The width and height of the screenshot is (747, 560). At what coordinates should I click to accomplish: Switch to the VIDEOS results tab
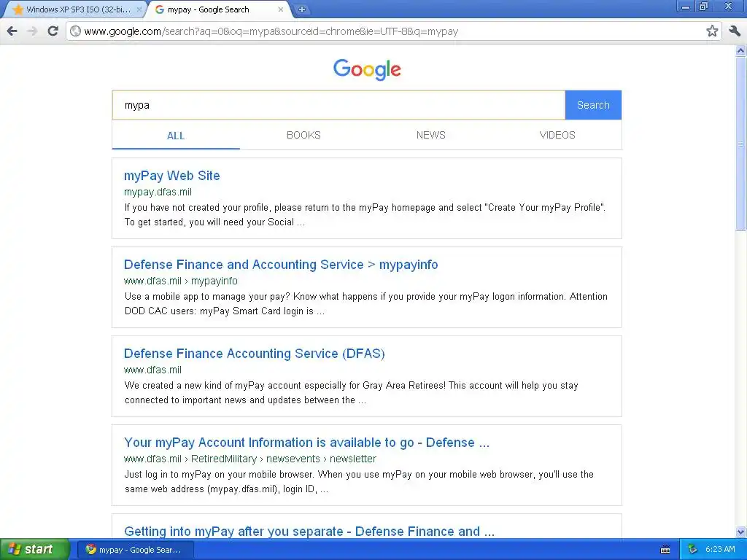tap(557, 135)
